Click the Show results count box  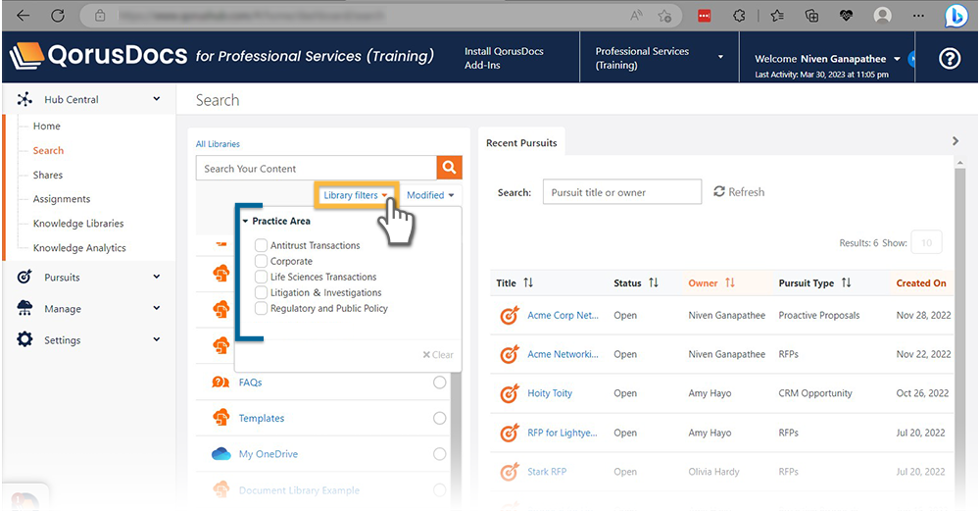[x=926, y=242]
